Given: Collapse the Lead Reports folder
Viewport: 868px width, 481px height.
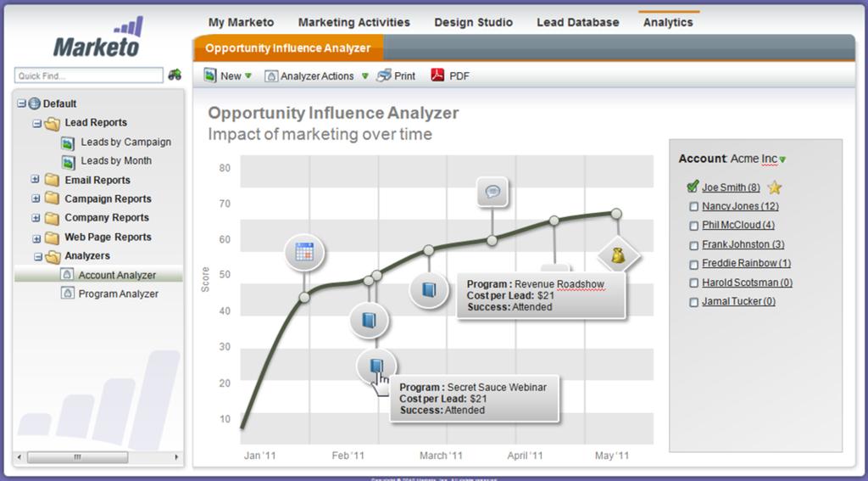Looking at the screenshot, I should click(x=37, y=124).
